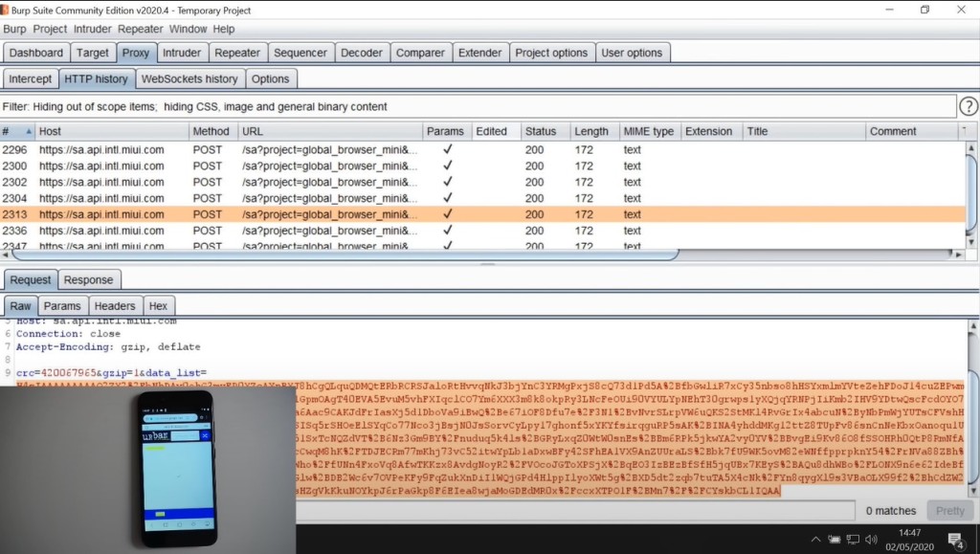Image resolution: width=980 pixels, height=554 pixels.
Task: Switch to the Hex view tab
Action: pyautogui.click(x=158, y=306)
